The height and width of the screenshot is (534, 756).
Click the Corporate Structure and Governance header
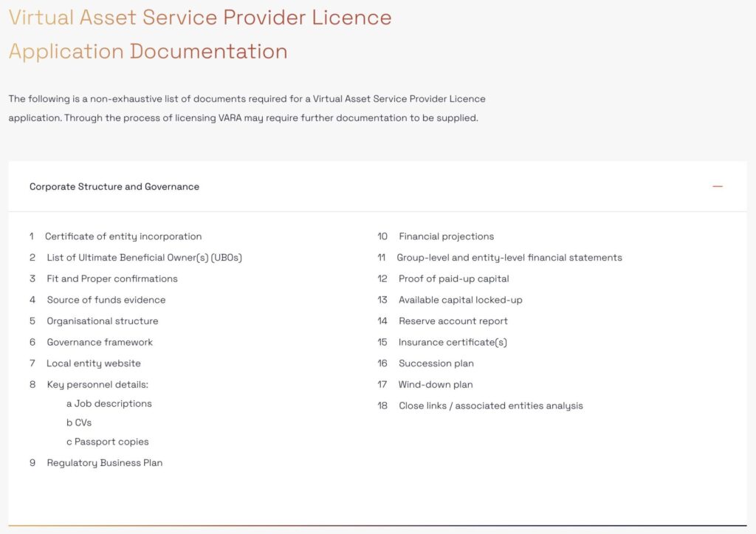114,187
